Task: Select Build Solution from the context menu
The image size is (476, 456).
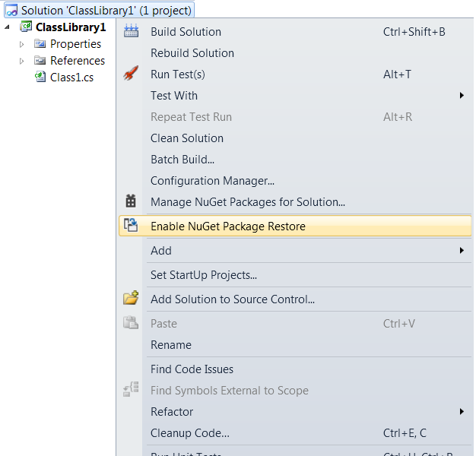Action: click(295, 32)
